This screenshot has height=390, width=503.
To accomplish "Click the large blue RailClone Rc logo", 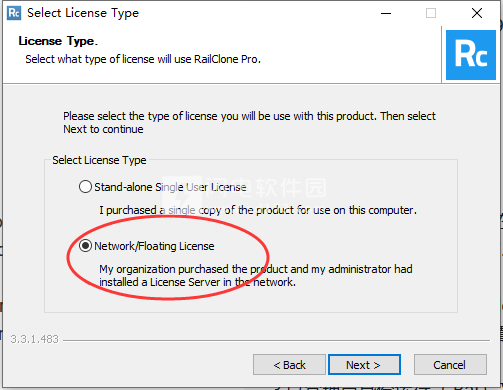I will (x=471, y=55).
